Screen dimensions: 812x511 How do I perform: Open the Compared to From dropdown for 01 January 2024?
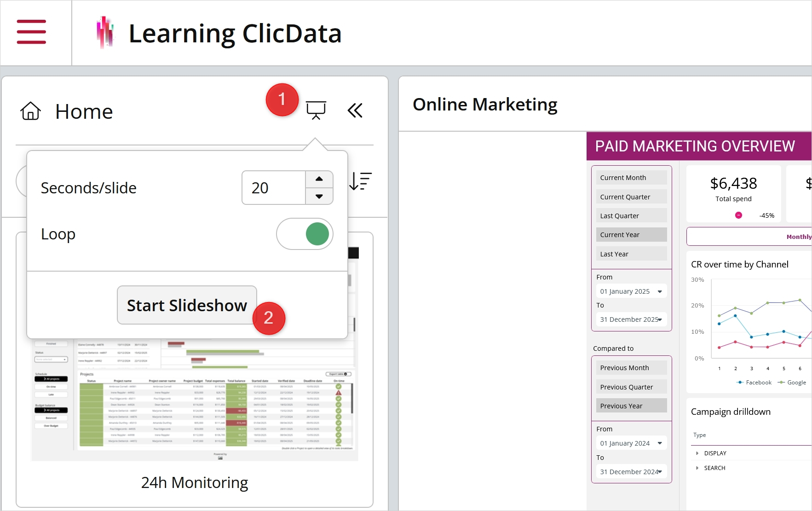tap(631, 443)
